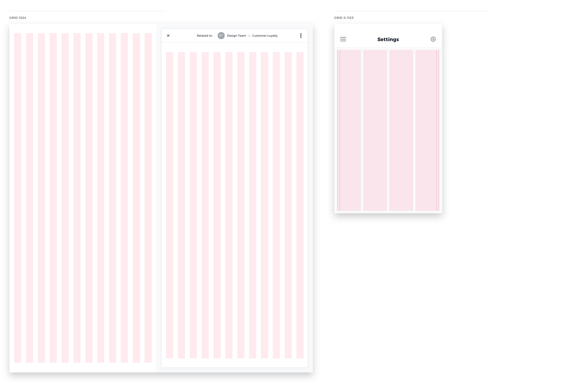
Task: Select the GRID 1024 frame label
Action: (18, 18)
